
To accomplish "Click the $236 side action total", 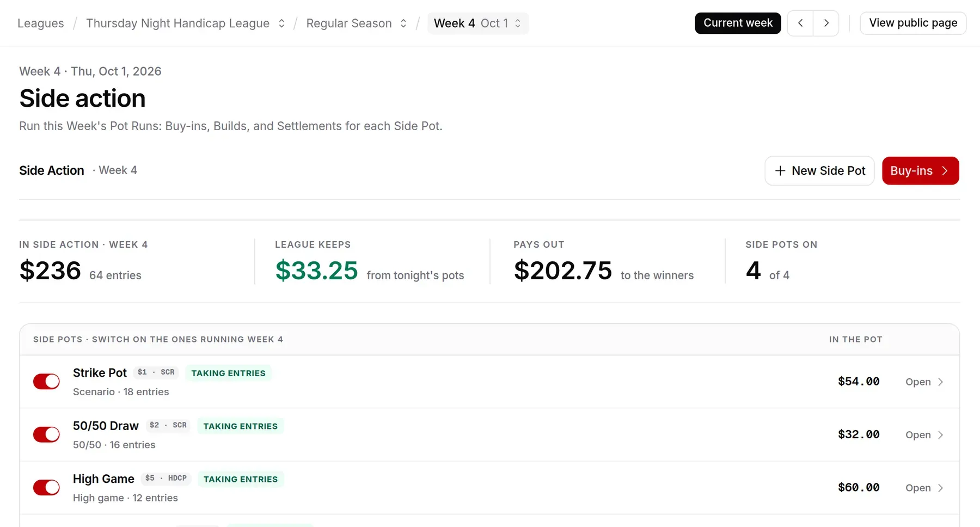I will (50, 271).
